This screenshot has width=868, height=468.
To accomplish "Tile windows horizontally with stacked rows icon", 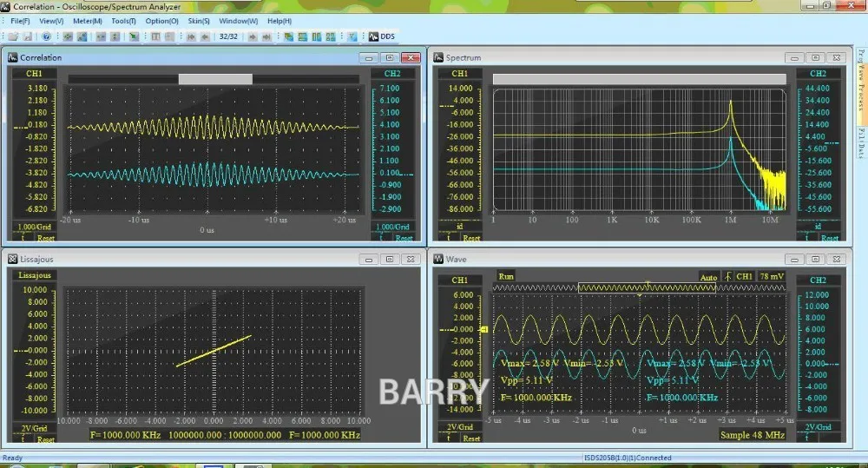I will [302, 36].
